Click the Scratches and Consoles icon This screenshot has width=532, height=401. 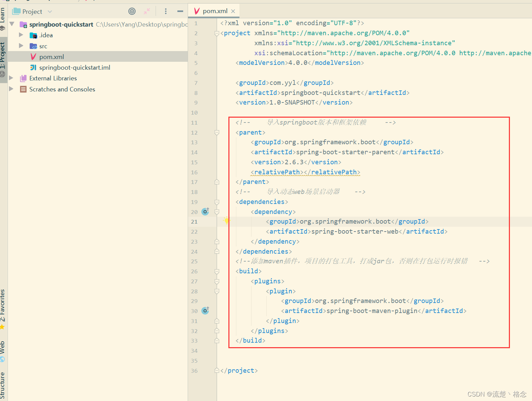point(23,89)
